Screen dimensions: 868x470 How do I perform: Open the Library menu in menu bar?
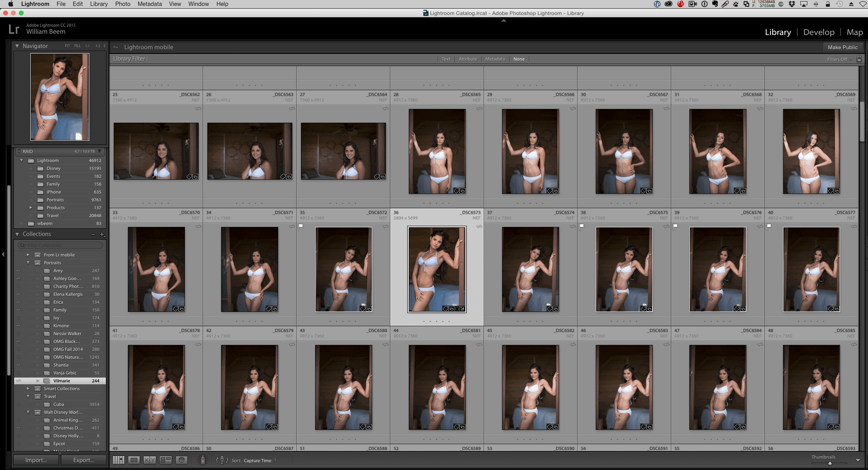click(x=99, y=4)
